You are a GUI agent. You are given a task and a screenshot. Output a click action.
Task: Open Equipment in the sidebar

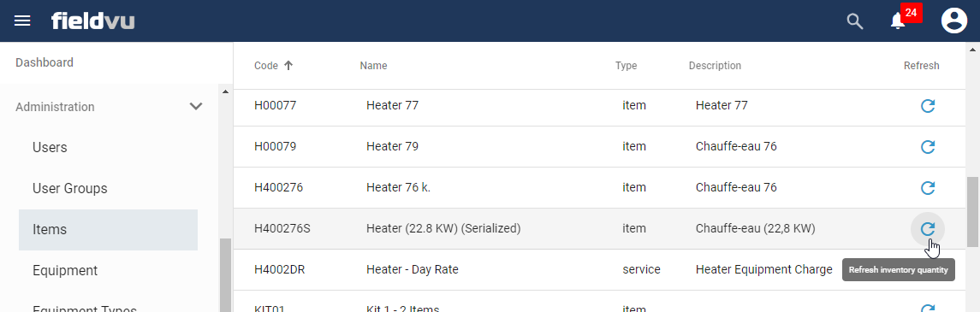tap(65, 271)
